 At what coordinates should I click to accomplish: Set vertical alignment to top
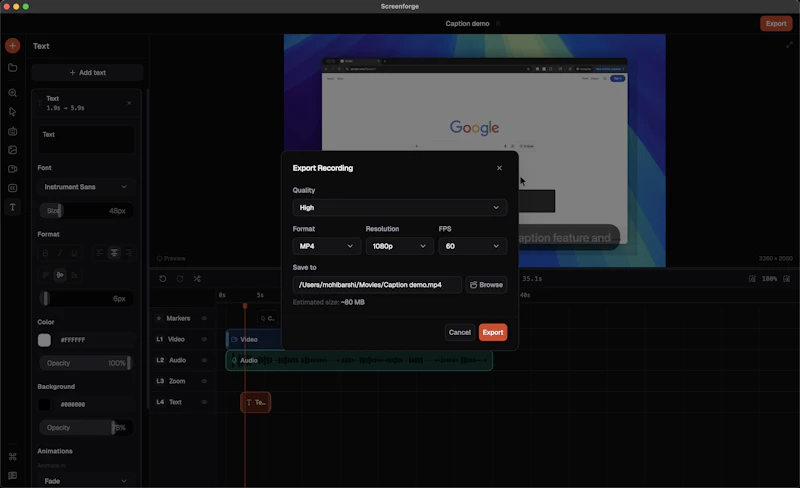pos(45,275)
